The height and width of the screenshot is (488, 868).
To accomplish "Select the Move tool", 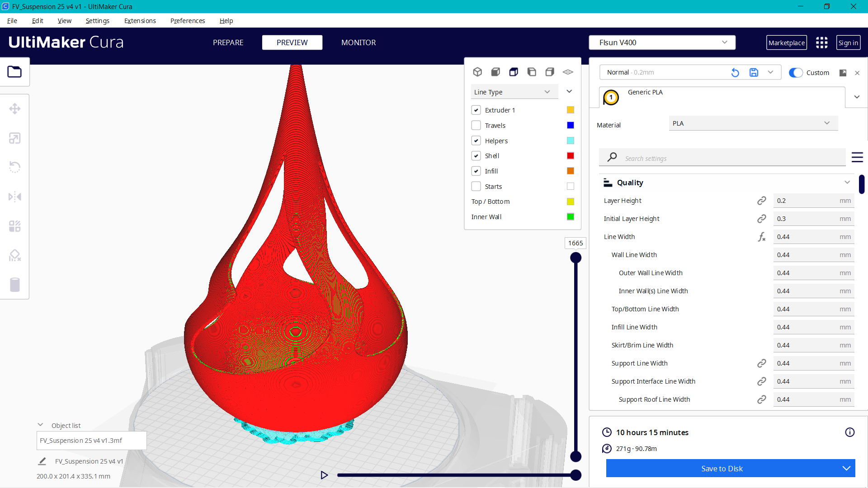I will [x=15, y=108].
